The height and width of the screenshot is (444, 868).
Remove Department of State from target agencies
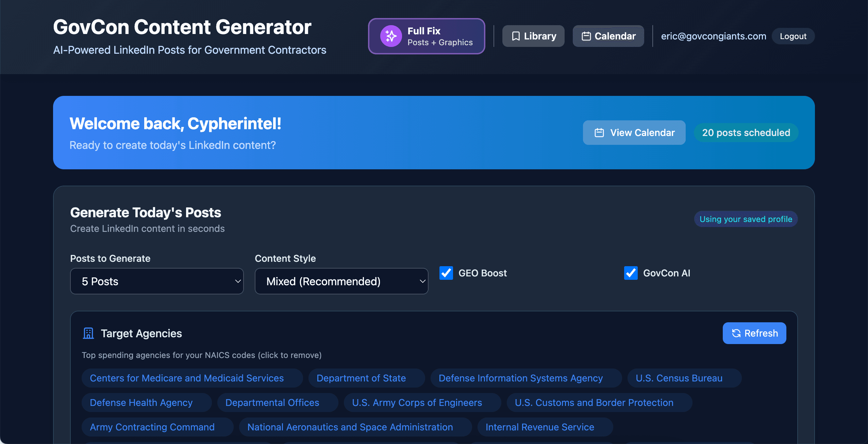pyautogui.click(x=361, y=378)
